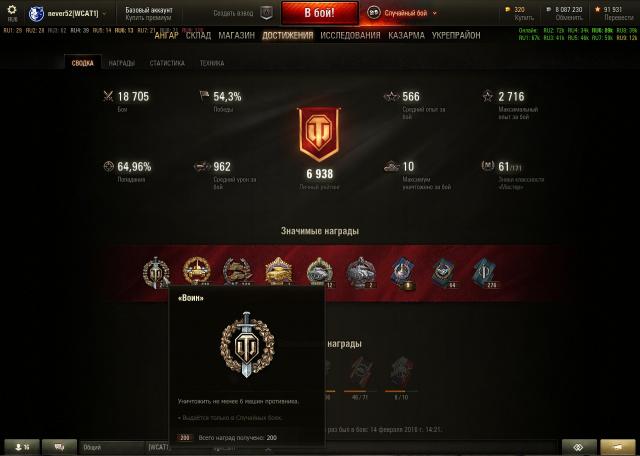The width and height of the screenshot is (640, 456).
Task: Open the contacts icon showing 16
Action: coord(22,447)
